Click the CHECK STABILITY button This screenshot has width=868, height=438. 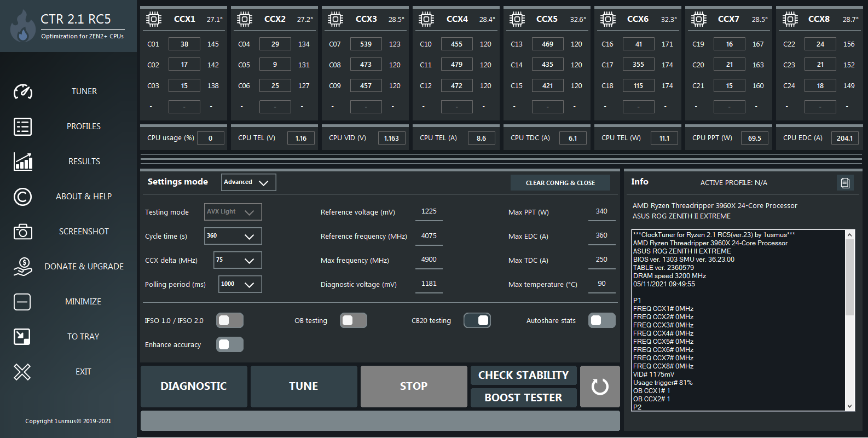pos(524,376)
